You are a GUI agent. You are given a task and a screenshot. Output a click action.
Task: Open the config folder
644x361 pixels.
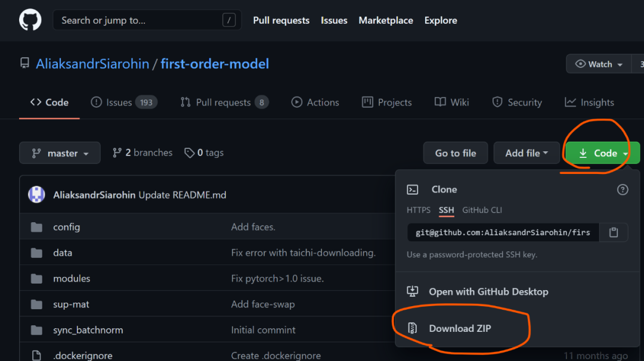click(x=67, y=227)
